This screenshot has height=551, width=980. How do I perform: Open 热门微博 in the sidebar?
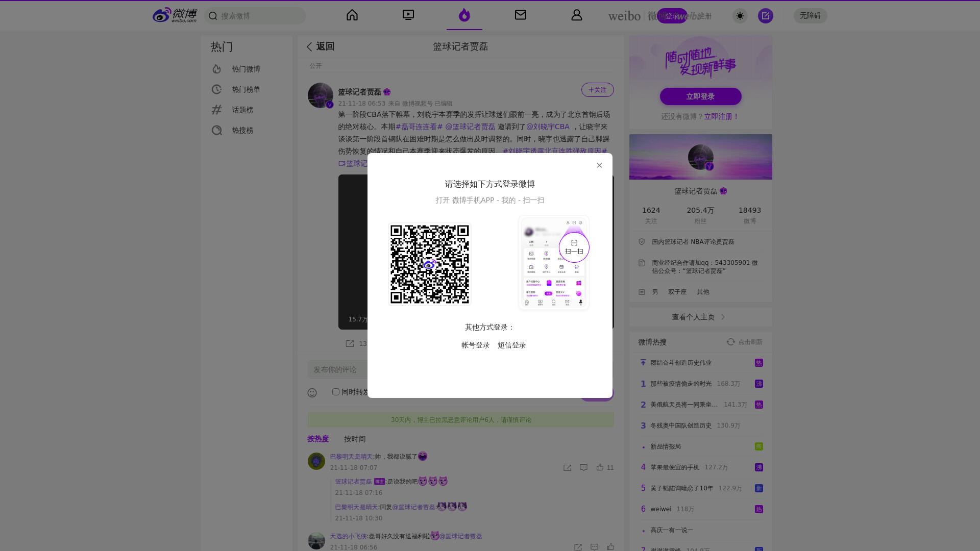pos(246,69)
